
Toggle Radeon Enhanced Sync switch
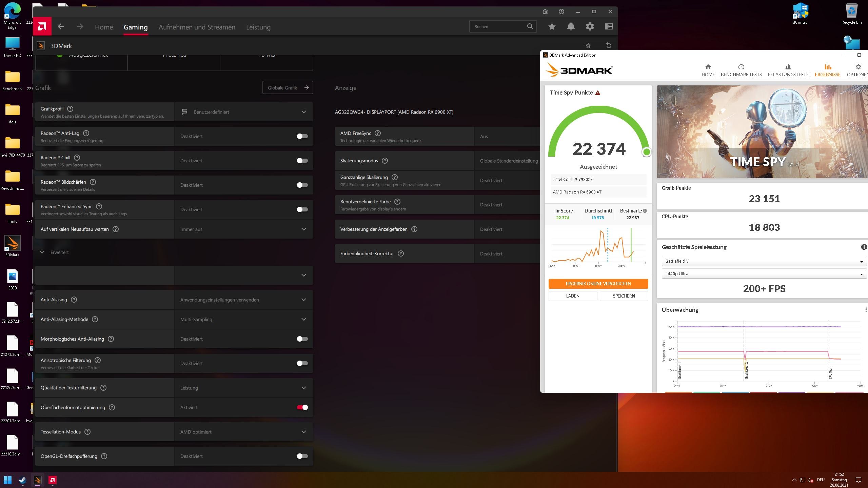pyautogui.click(x=302, y=209)
